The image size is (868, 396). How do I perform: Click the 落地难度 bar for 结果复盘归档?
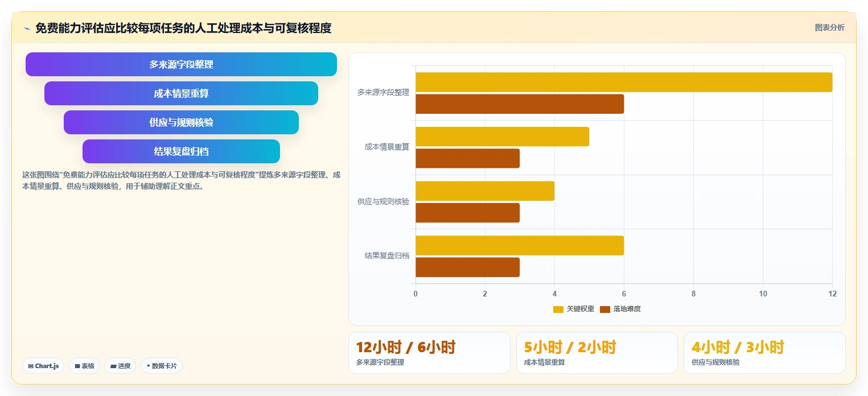tap(467, 267)
